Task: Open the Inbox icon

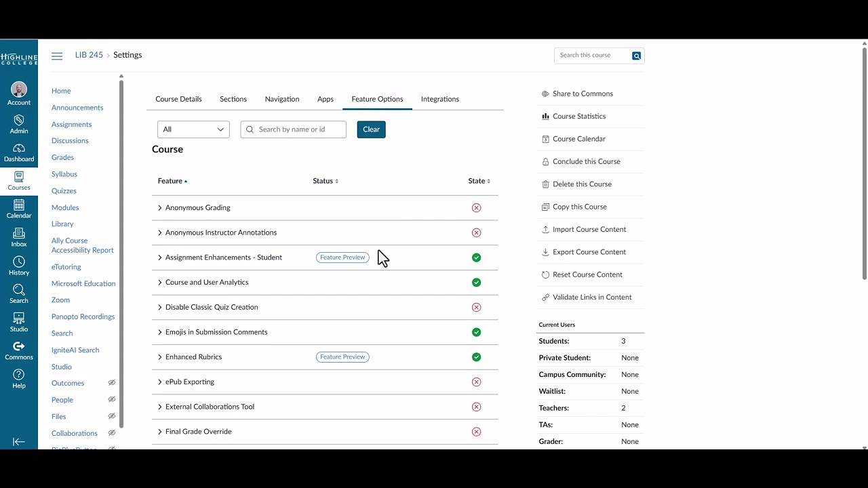Action: 19,233
